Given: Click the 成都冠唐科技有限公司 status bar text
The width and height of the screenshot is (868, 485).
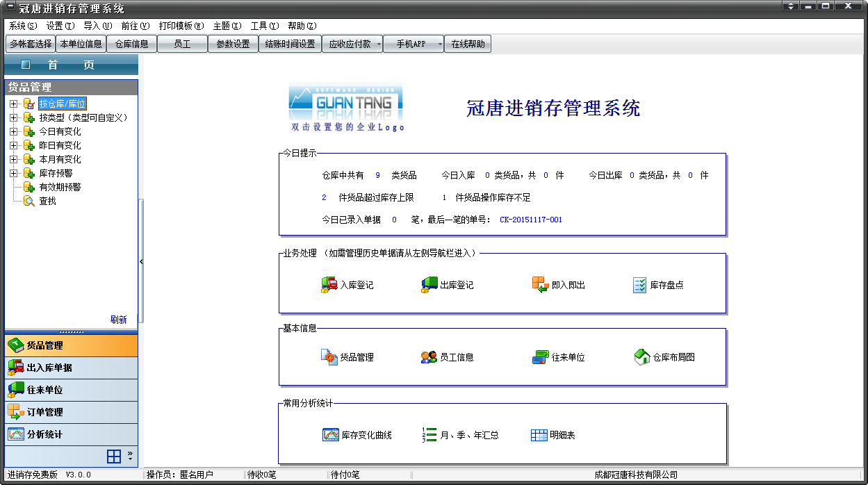Looking at the screenshot, I should (x=636, y=475).
